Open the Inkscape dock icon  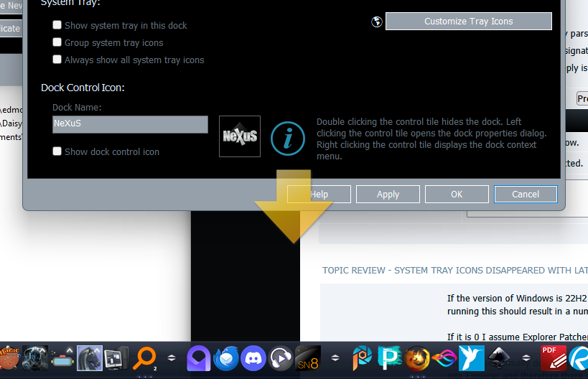click(x=498, y=358)
